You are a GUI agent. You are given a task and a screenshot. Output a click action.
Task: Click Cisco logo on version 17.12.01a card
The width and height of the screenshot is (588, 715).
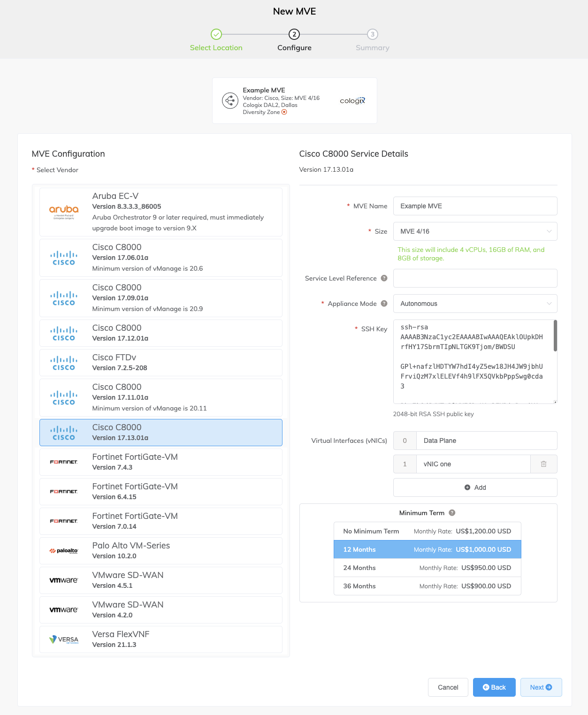pos(64,334)
